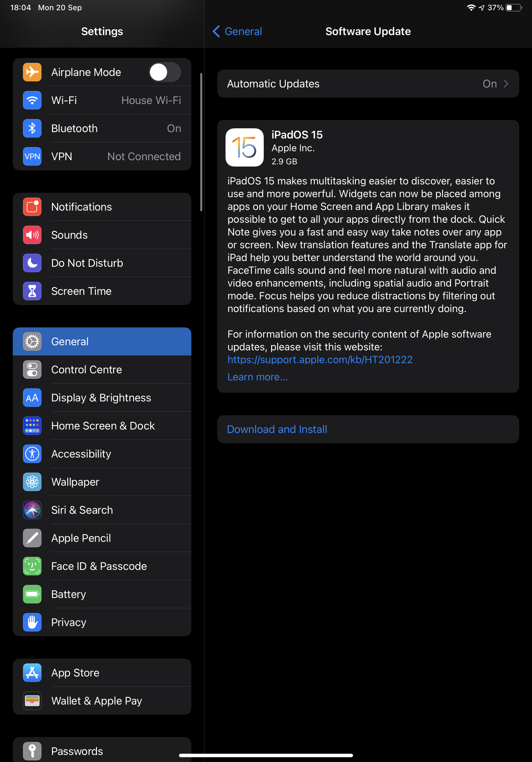532x762 pixels.
Task: Tap the Control Centre icon
Action: pos(32,370)
